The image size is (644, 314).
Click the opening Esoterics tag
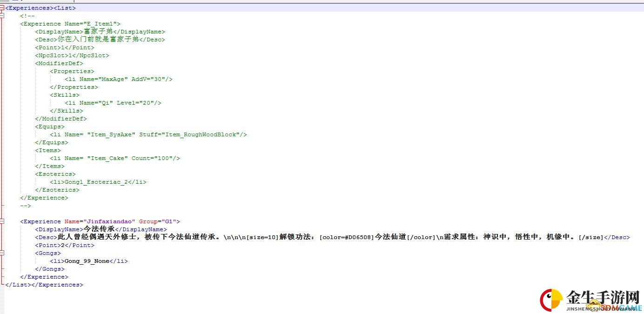tap(55, 174)
